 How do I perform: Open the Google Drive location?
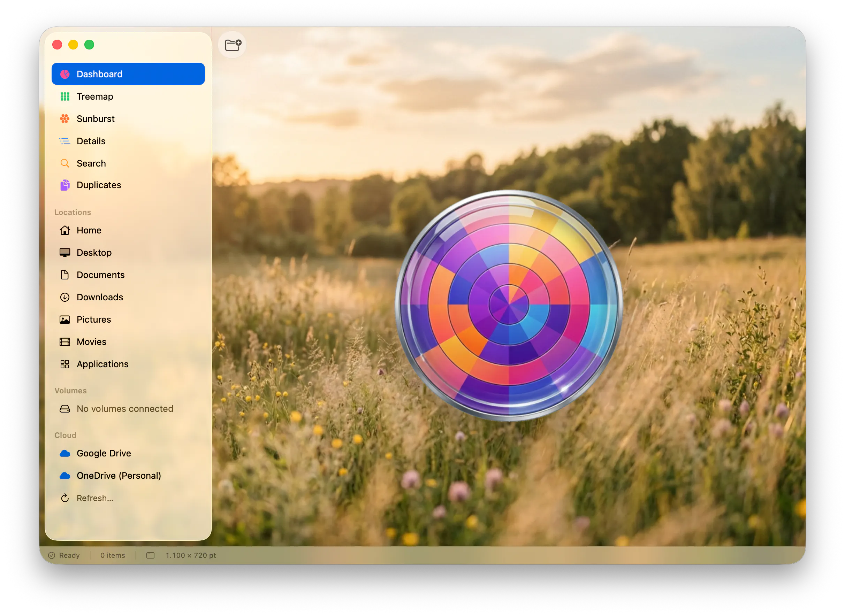[128, 454]
